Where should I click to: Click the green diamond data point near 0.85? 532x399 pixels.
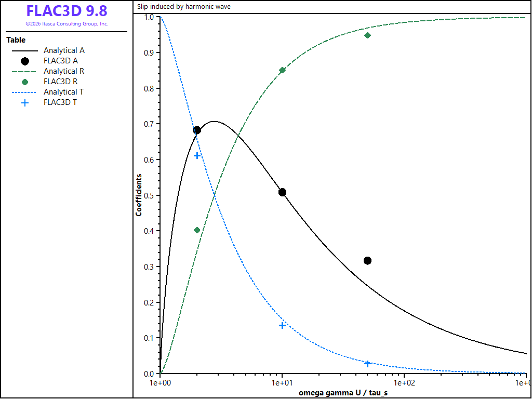tap(282, 70)
